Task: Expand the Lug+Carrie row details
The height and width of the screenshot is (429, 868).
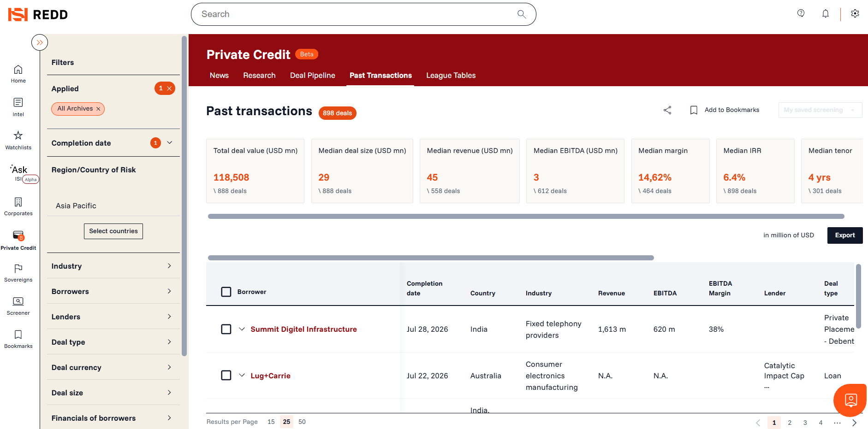Action: coord(242,375)
